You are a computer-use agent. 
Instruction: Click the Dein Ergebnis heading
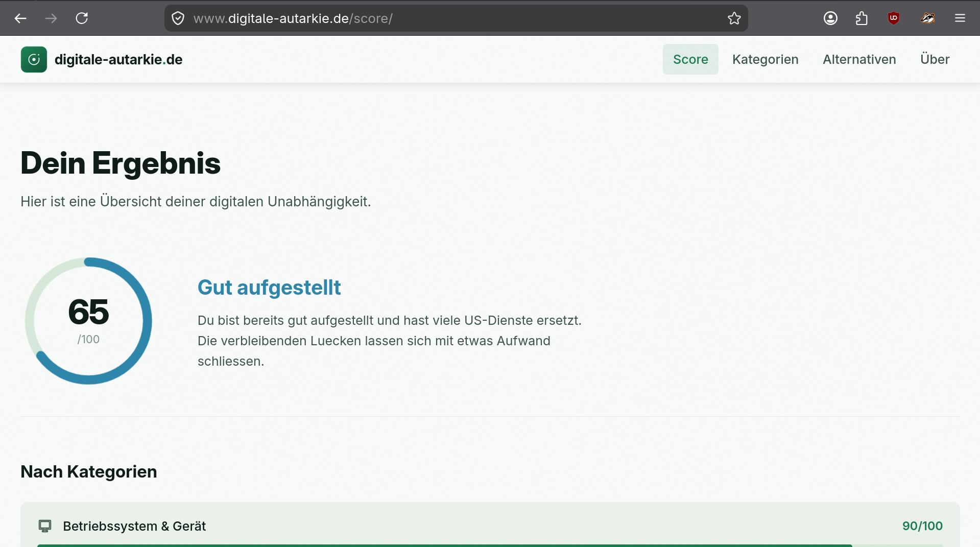click(121, 163)
